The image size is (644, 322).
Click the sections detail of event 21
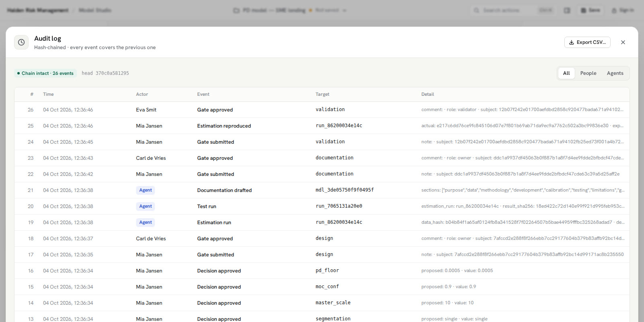(523, 190)
